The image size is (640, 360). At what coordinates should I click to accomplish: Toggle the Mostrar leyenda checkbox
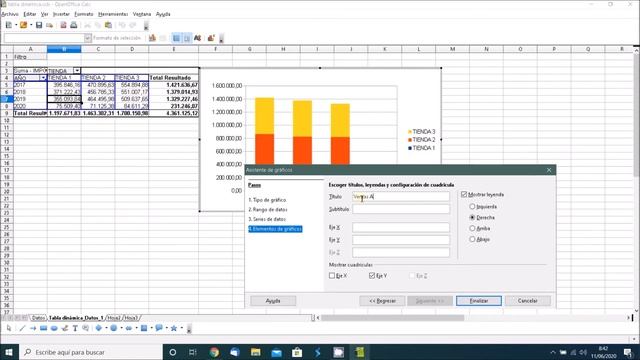point(464,195)
